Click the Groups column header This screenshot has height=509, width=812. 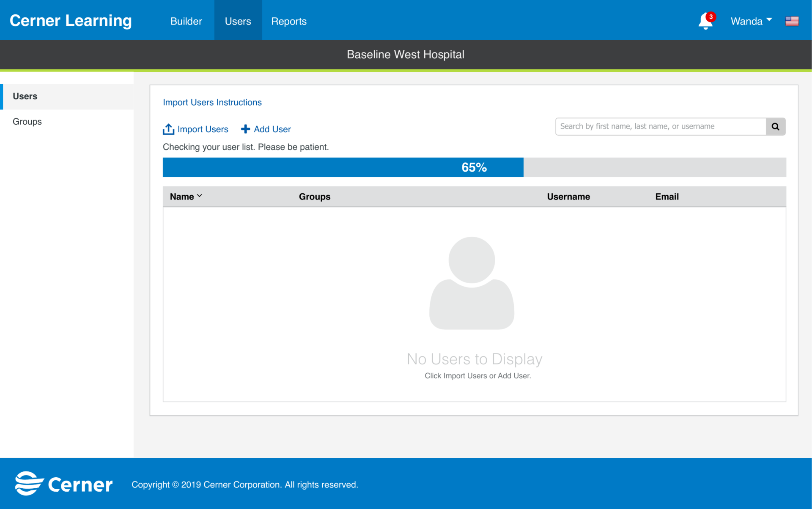coord(315,197)
